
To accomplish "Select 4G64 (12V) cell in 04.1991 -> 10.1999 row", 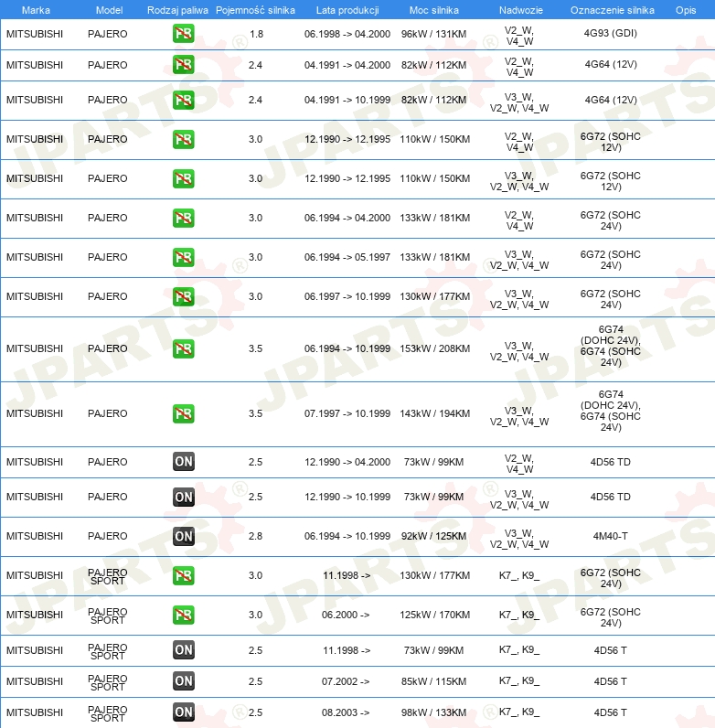I will (x=611, y=100).
